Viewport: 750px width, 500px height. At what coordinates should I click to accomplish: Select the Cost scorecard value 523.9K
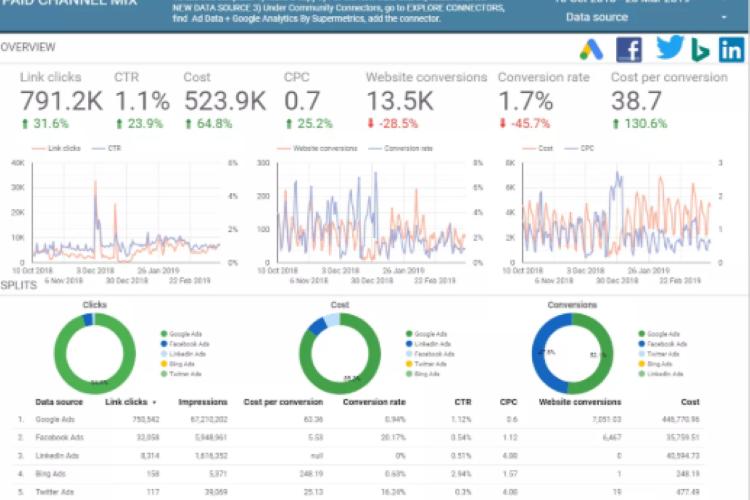click(225, 101)
